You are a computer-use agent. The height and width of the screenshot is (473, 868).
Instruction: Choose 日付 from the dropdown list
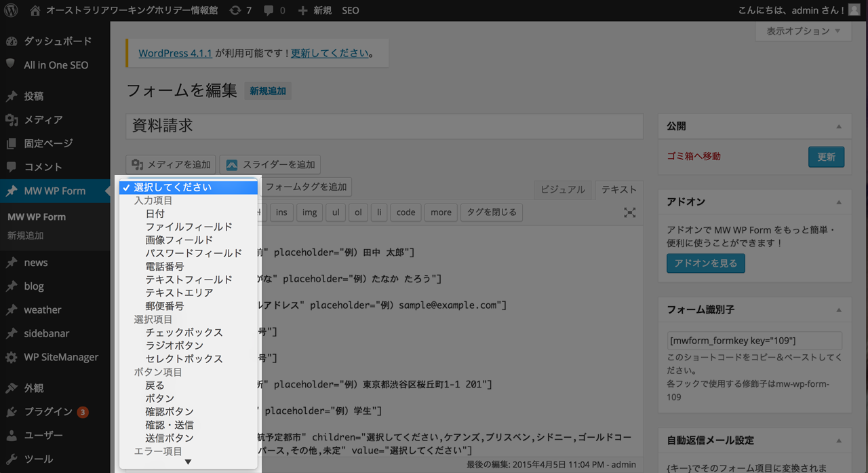coord(189,214)
